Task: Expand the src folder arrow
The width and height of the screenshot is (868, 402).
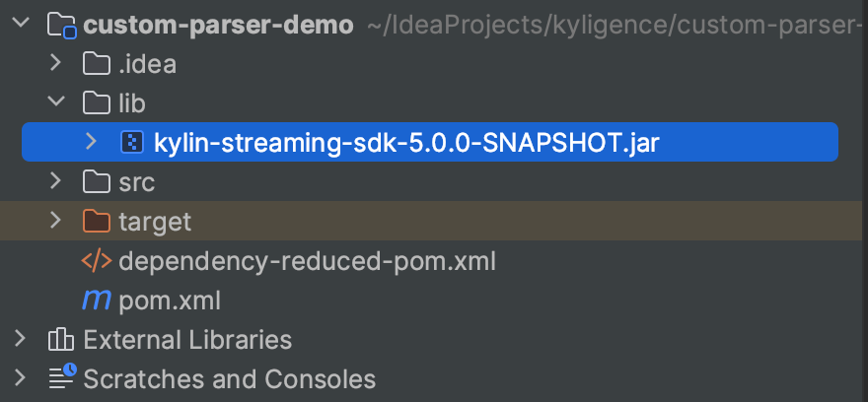Action: tap(56, 181)
